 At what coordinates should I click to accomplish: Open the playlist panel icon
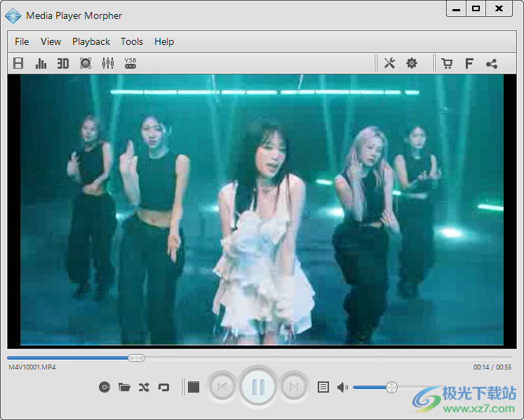coord(323,387)
